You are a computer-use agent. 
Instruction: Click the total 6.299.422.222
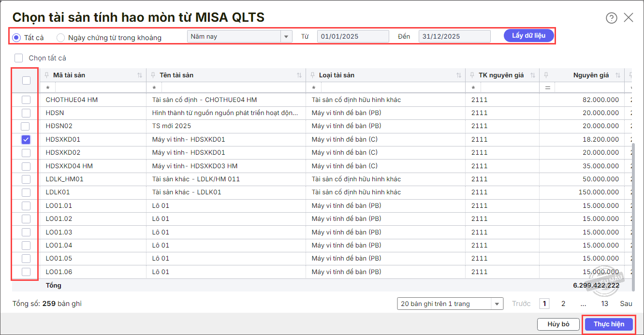click(596, 285)
